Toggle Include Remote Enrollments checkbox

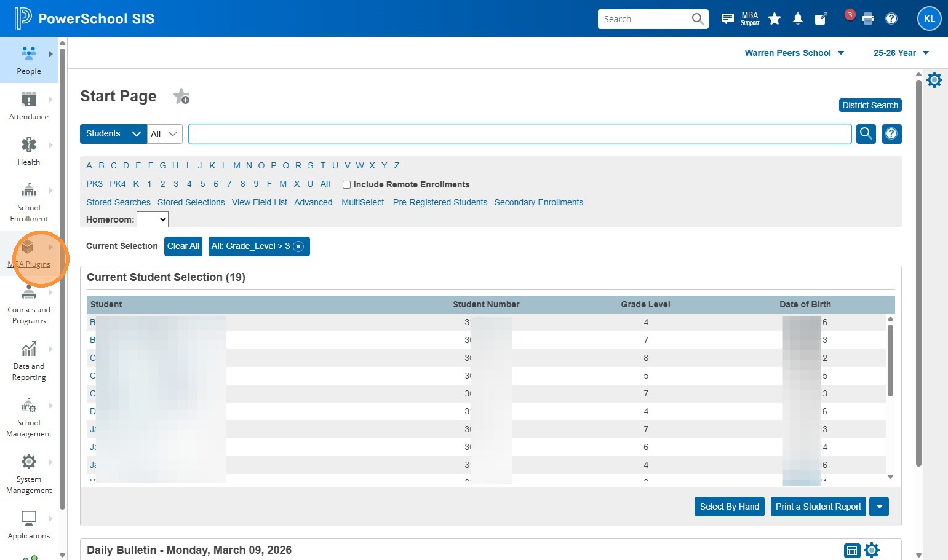click(x=346, y=184)
